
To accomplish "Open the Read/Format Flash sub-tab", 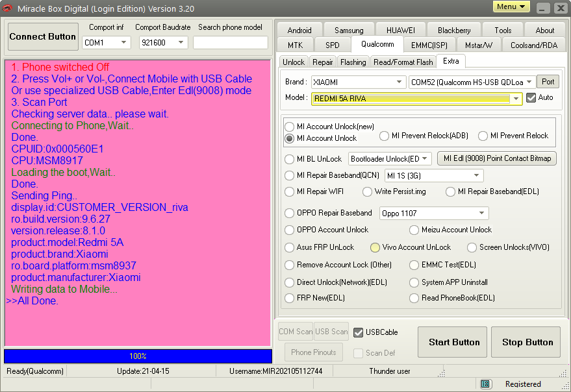I will pos(403,62).
